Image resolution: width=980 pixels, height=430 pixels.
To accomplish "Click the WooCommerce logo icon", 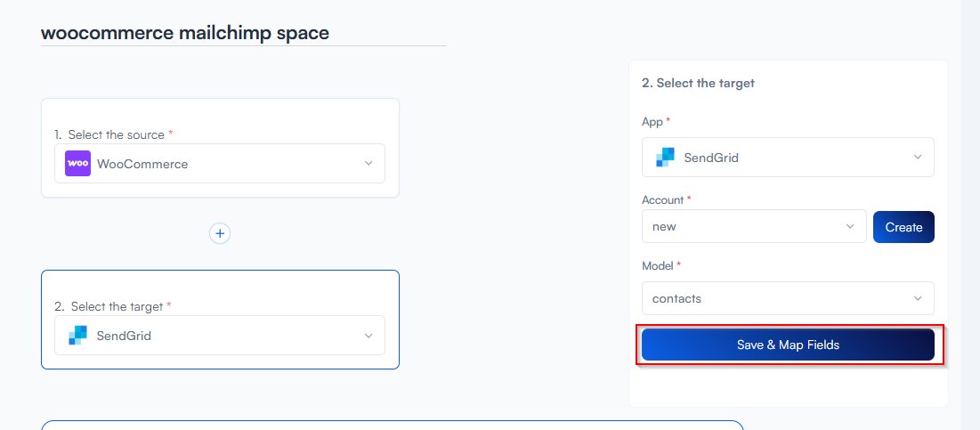I will coord(78,164).
